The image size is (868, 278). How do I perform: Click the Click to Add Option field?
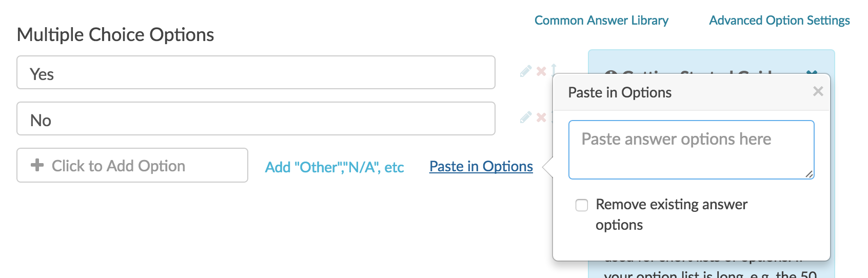(132, 166)
